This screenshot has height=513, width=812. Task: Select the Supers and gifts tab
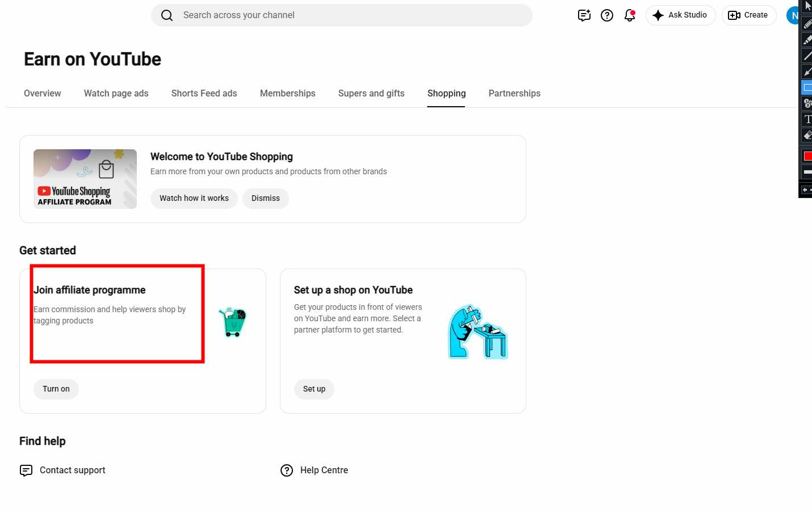(371, 94)
